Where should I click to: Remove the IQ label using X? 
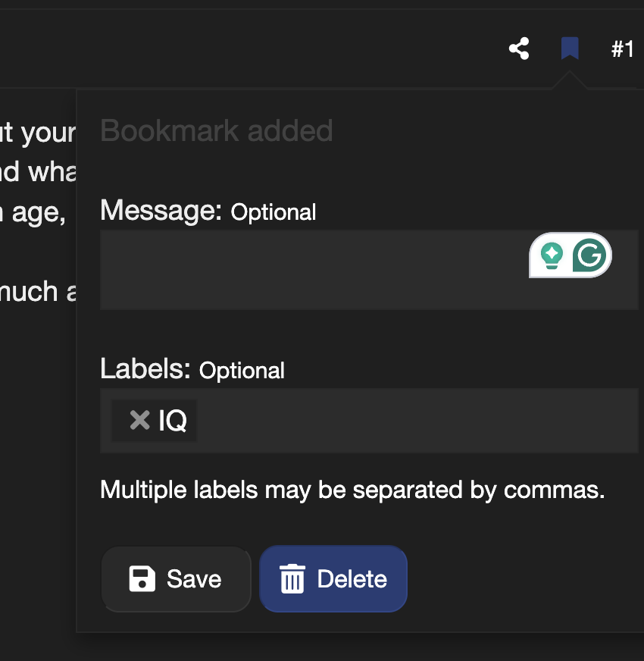139,420
